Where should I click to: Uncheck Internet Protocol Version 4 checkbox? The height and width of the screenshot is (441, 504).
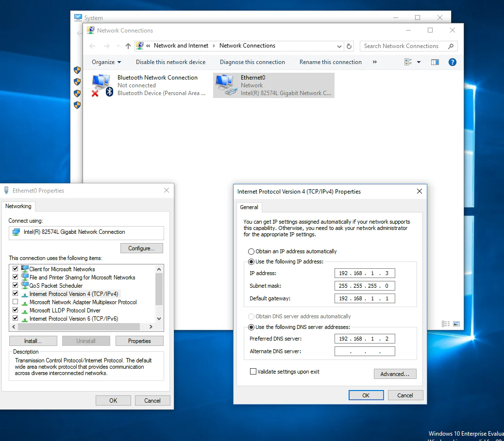(x=15, y=293)
